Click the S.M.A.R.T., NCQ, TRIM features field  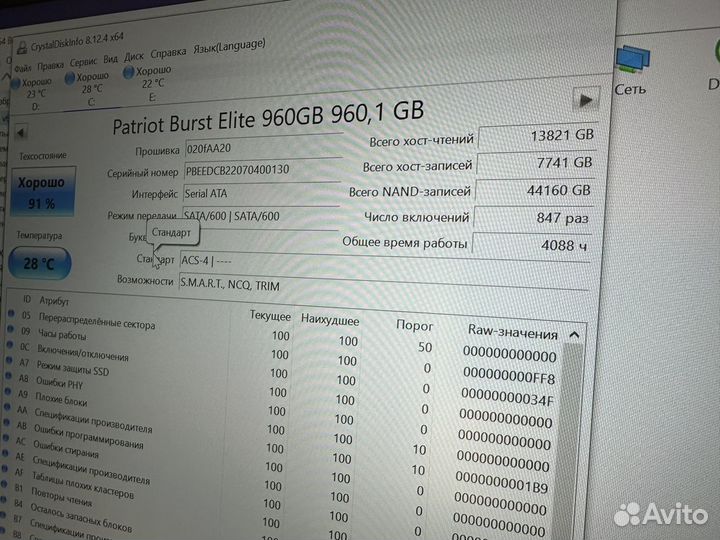384,284
